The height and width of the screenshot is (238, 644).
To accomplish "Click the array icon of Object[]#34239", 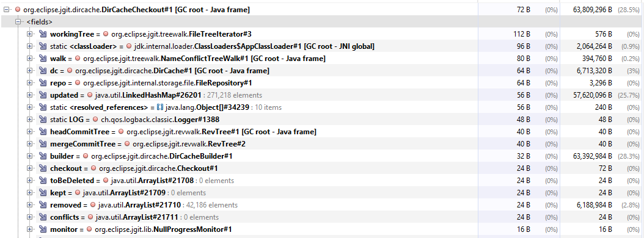I will [160, 107].
